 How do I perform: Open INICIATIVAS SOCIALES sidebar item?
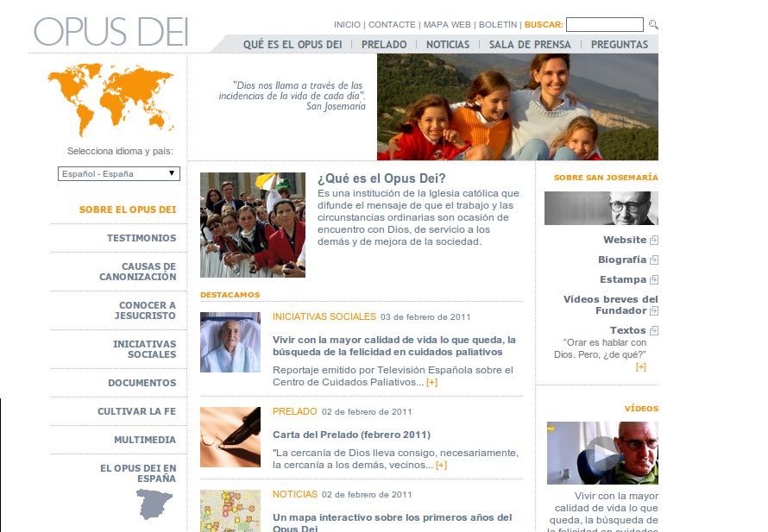pos(144,349)
